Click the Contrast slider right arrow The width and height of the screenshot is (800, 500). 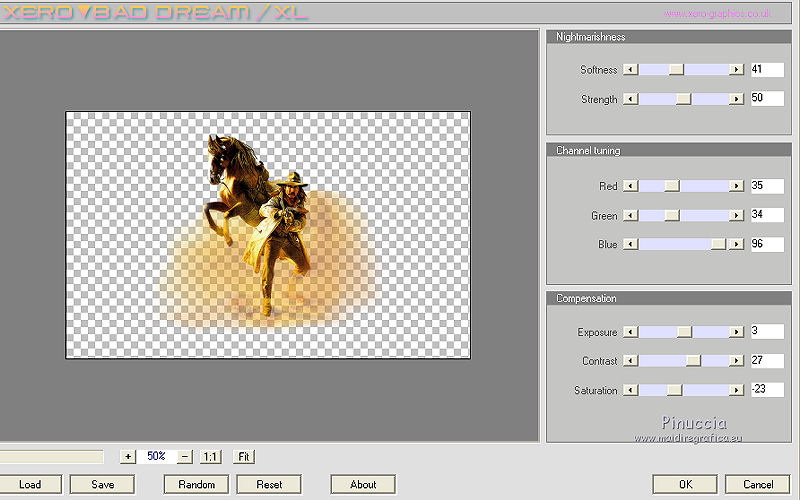[737, 361]
